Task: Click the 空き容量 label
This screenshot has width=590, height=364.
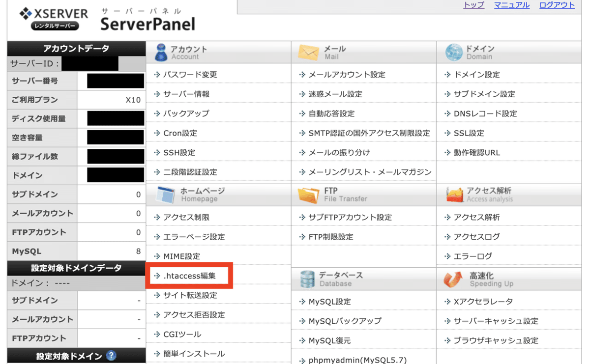Action: point(27,138)
